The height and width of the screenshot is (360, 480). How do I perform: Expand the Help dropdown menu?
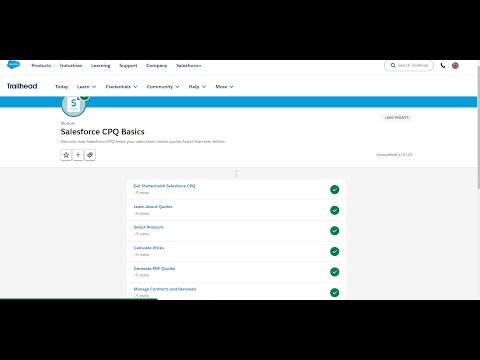tap(197, 87)
